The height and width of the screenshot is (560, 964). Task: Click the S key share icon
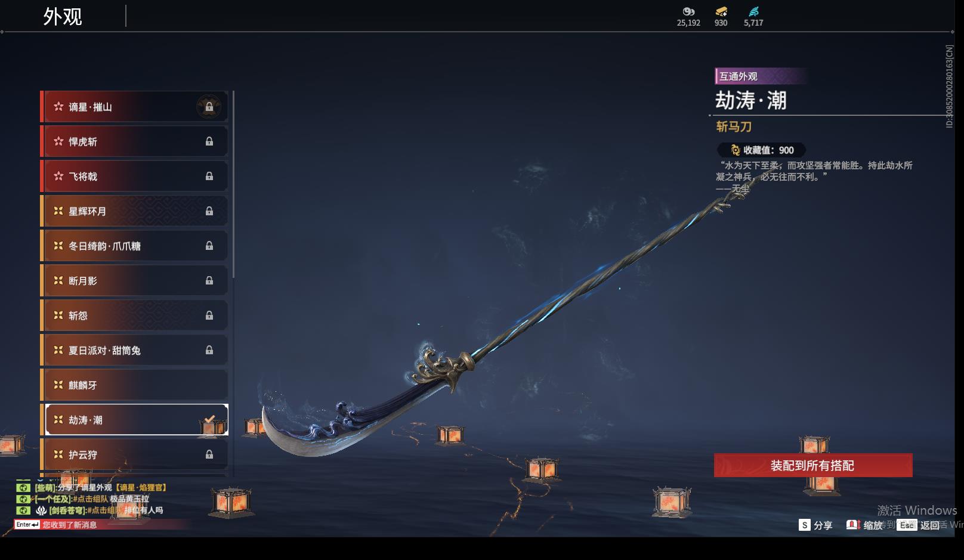click(x=805, y=525)
